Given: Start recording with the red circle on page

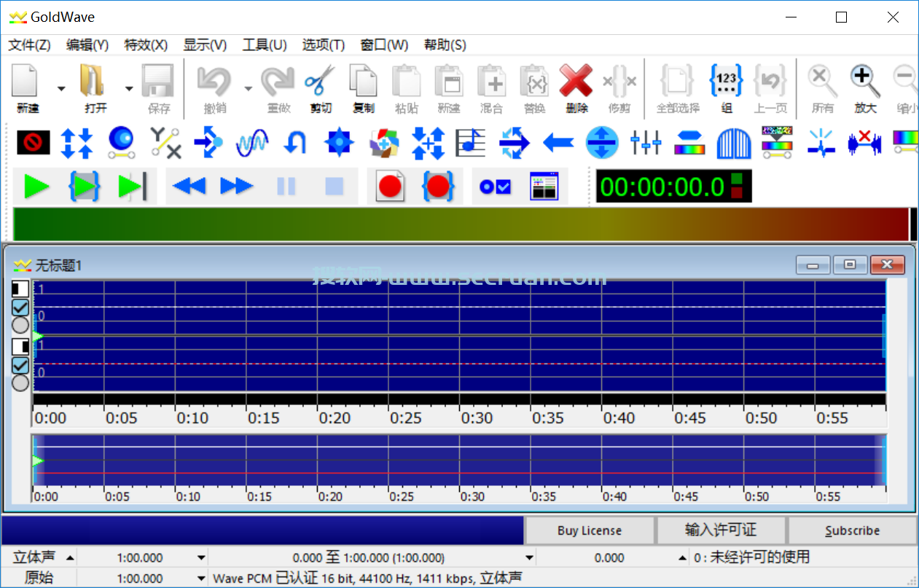Looking at the screenshot, I should (390, 187).
